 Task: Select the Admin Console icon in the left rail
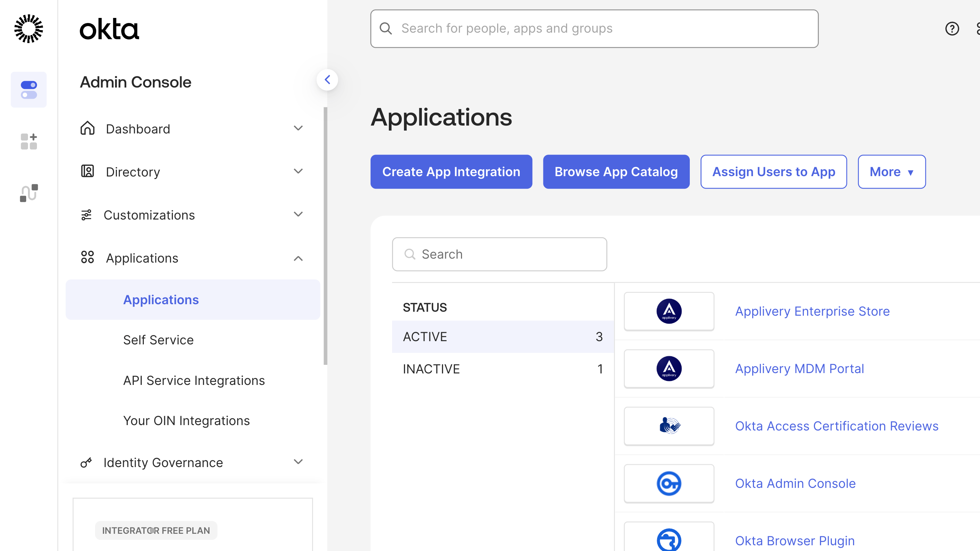point(29,89)
